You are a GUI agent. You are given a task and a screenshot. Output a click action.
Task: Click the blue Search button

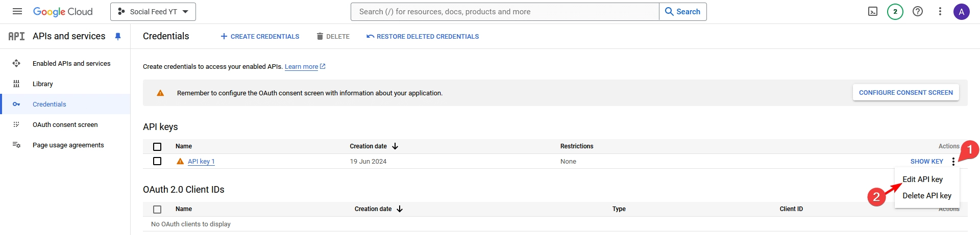pyautogui.click(x=683, y=12)
